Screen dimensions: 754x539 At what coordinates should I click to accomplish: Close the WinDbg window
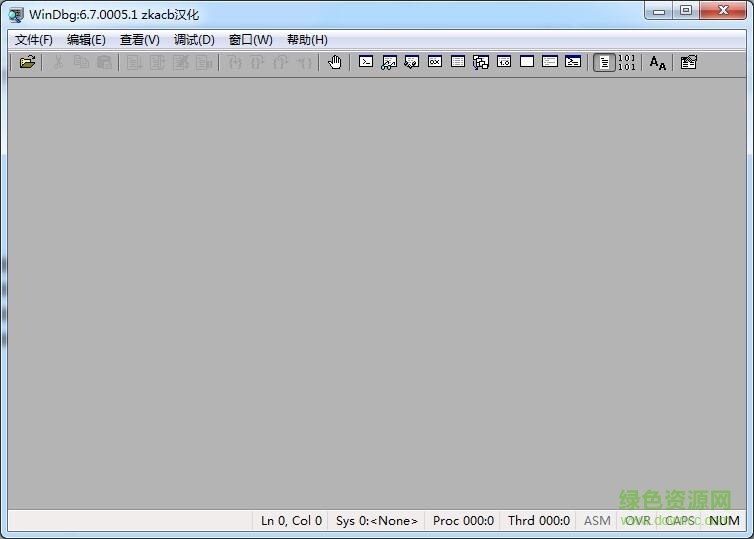point(723,11)
